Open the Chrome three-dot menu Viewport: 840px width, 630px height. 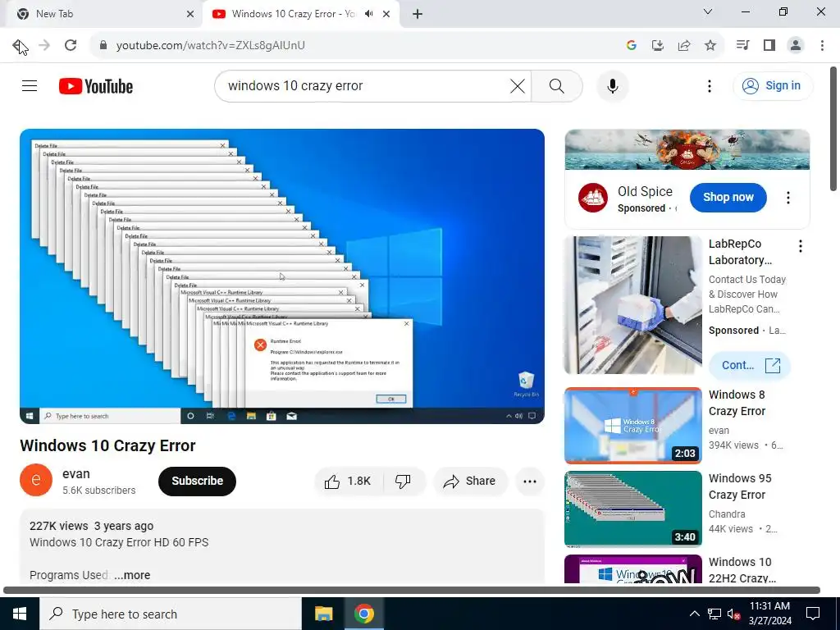[x=822, y=46]
